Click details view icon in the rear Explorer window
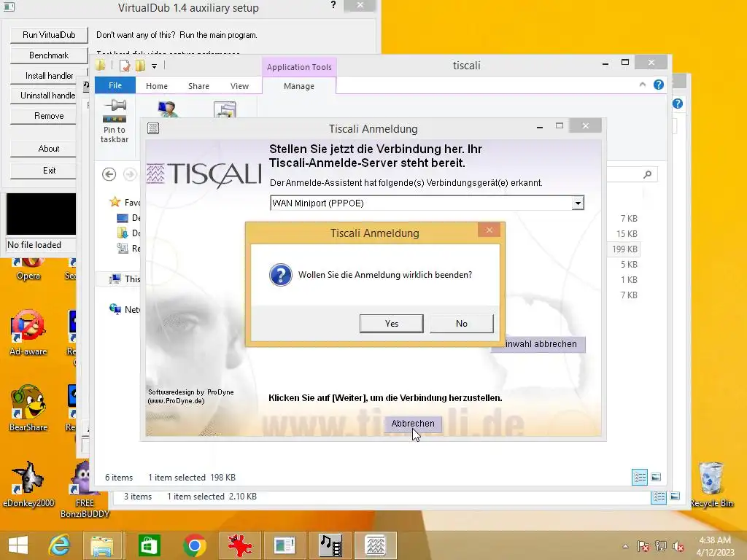Image resolution: width=747 pixels, height=560 pixels. tap(659, 497)
